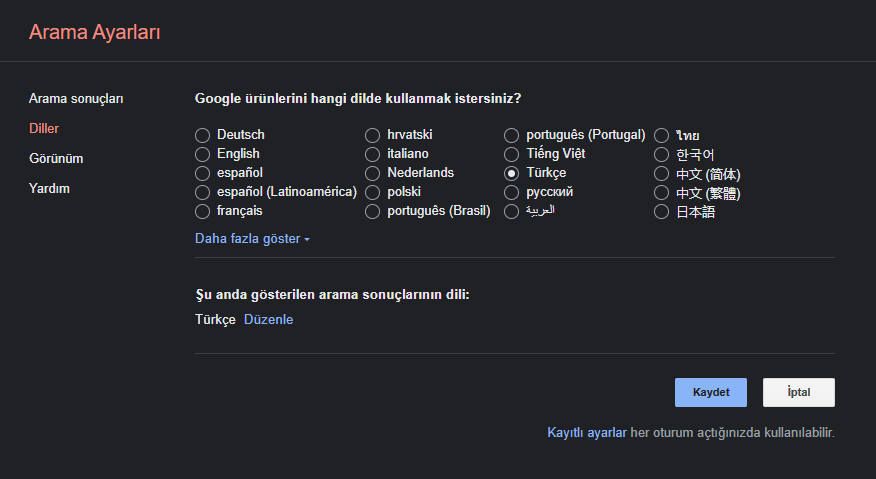
Task: Select 日本語 radio button
Action: point(661,212)
